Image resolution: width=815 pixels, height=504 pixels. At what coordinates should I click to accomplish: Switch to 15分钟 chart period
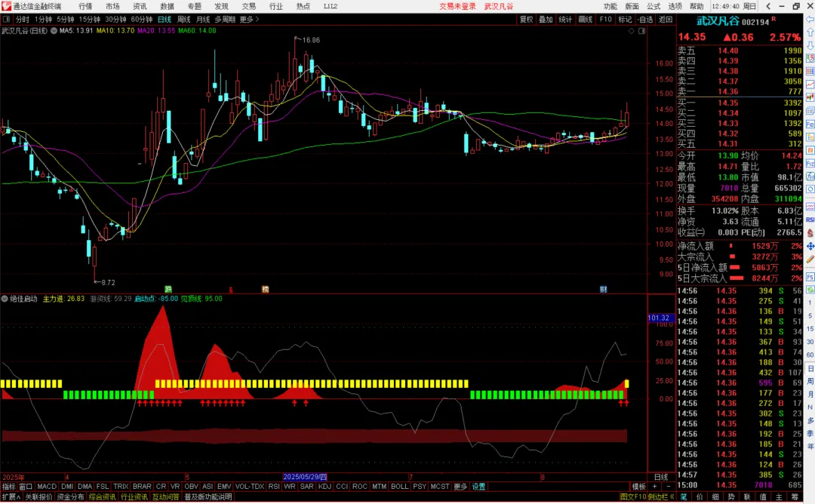(x=89, y=19)
